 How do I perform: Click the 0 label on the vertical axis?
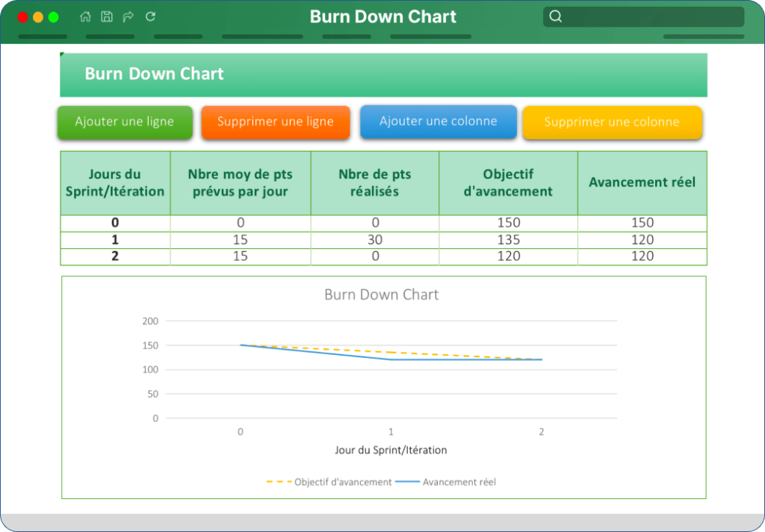click(x=155, y=418)
